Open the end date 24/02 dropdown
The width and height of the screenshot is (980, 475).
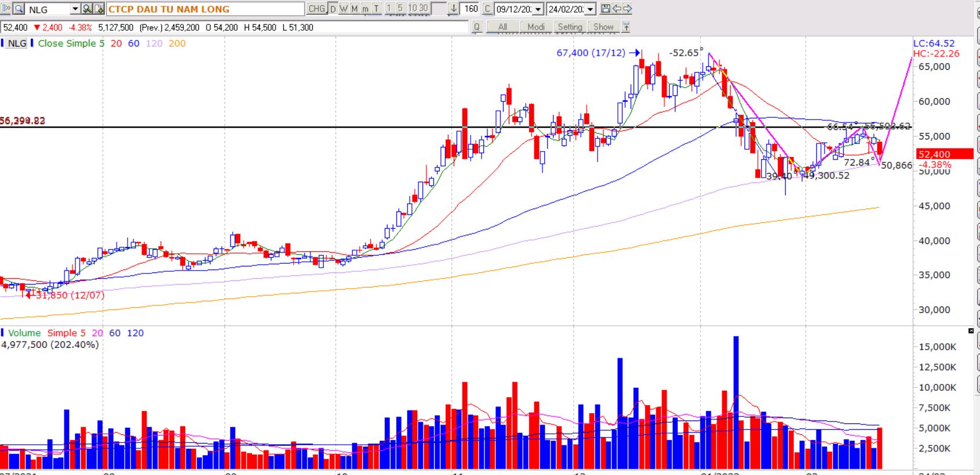(x=590, y=9)
